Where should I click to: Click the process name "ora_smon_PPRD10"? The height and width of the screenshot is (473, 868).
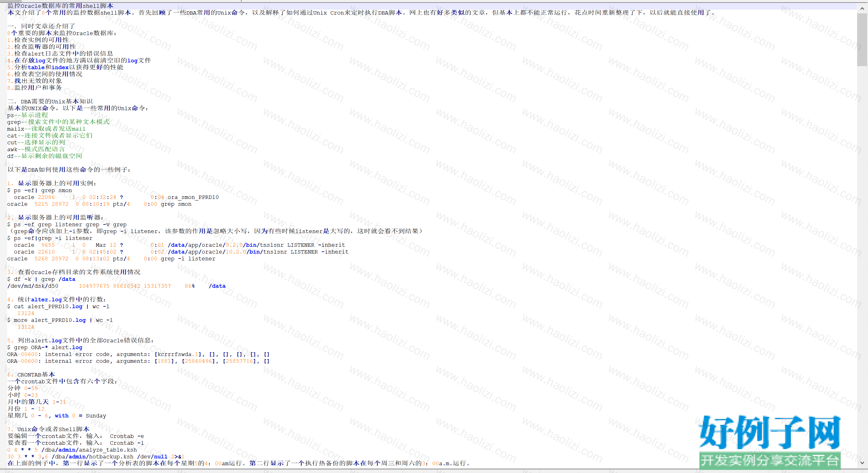[x=193, y=197]
